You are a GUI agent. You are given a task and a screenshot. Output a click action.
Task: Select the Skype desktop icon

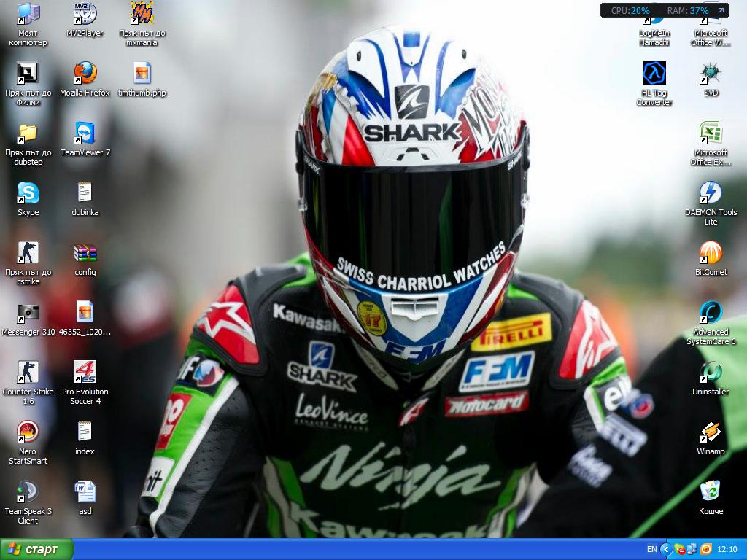point(28,193)
